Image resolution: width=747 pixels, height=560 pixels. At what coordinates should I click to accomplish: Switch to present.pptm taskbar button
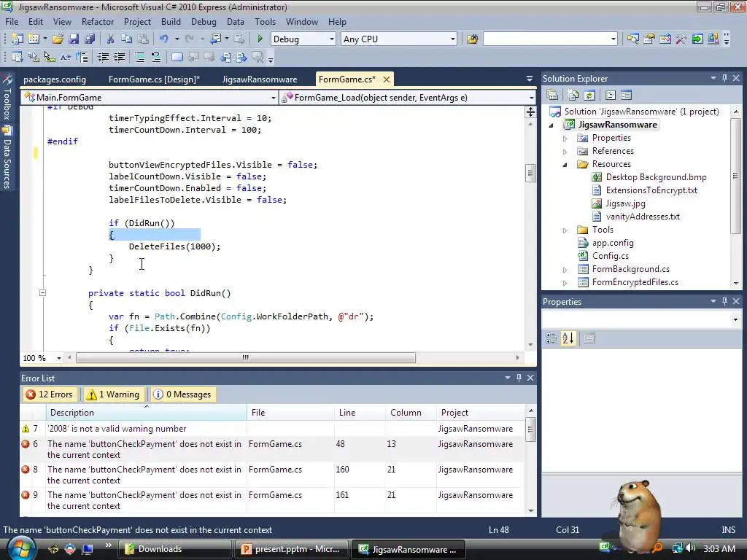tap(292, 549)
